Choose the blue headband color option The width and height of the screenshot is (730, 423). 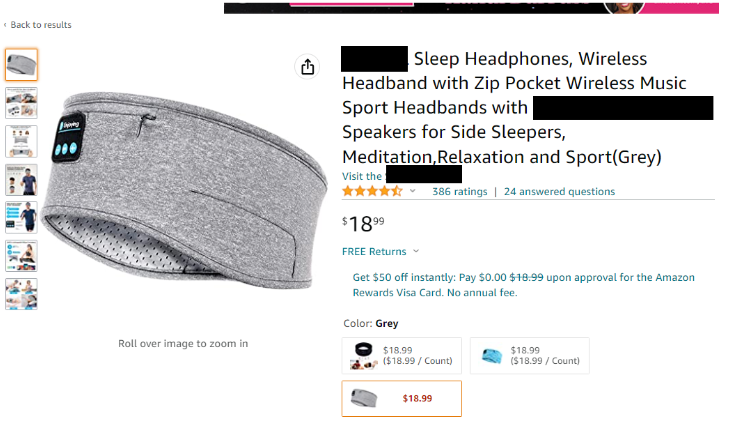point(529,355)
